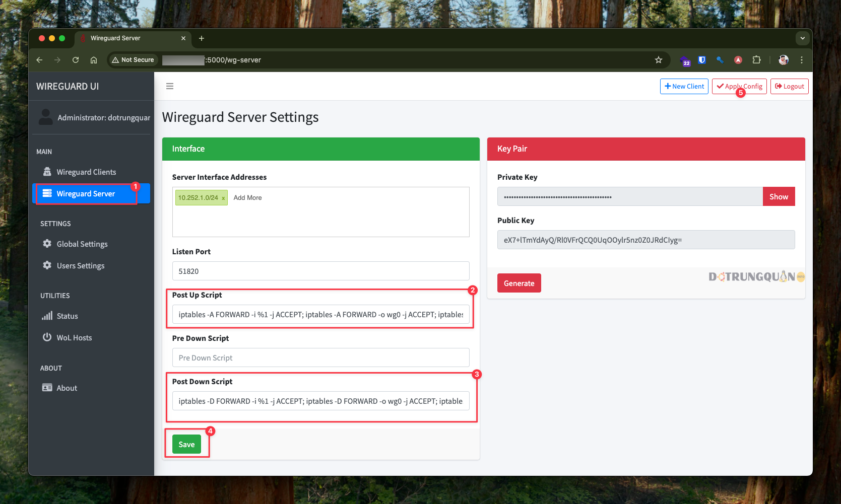Viewport: 841px width, 504px height.
Task: Toggle the sidebar hamburger menu
Action: [170, 86]
